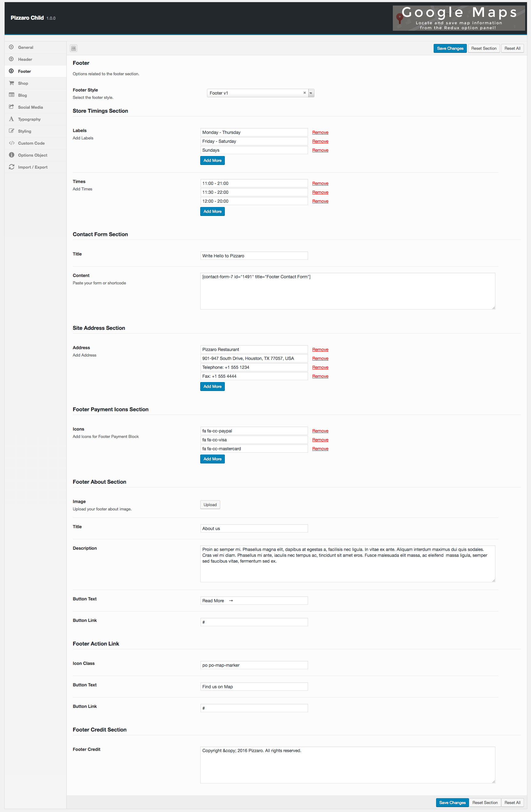
Task: Open the Footer v1 select box
Action: coord(260,93)
